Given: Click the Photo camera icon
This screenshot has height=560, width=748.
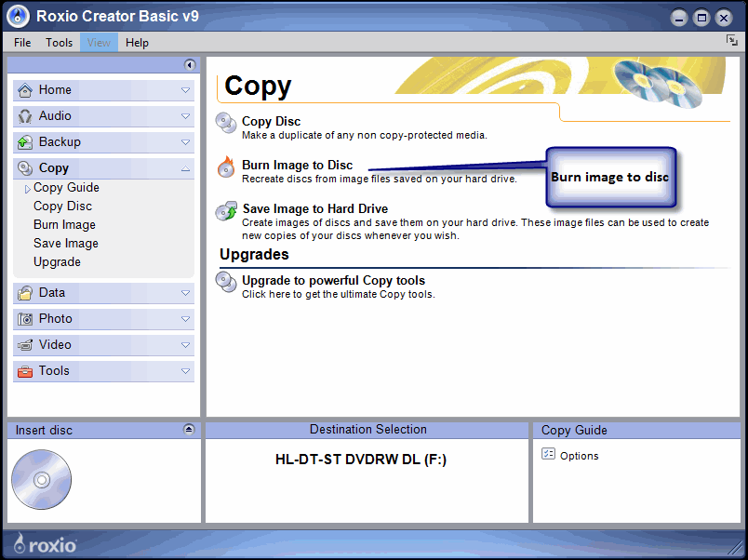Looking at the screenshot, I should tap(25, 319).
